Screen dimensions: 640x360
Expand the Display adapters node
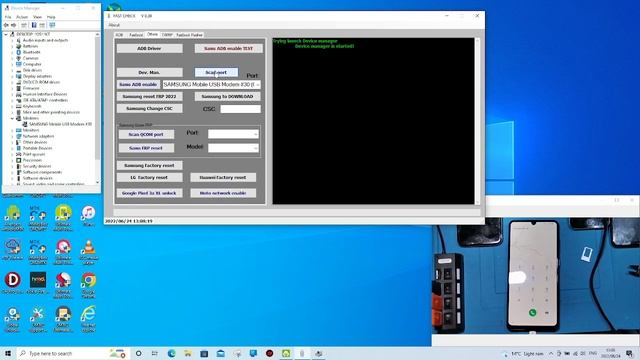pos(12,76)
